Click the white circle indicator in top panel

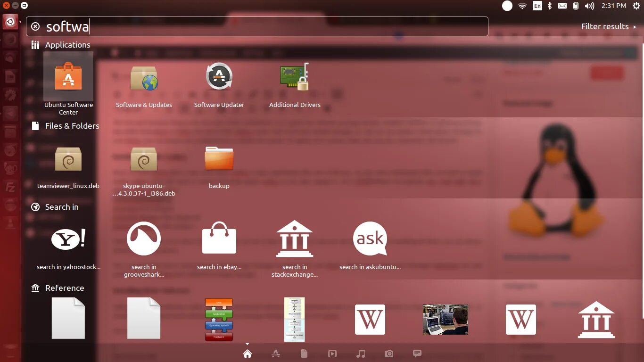click(507, 6)
